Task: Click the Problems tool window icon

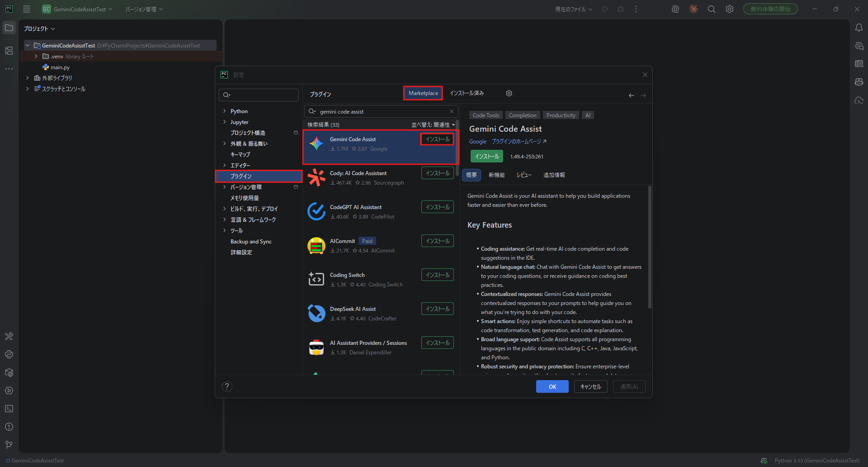Action: point(9,427)
